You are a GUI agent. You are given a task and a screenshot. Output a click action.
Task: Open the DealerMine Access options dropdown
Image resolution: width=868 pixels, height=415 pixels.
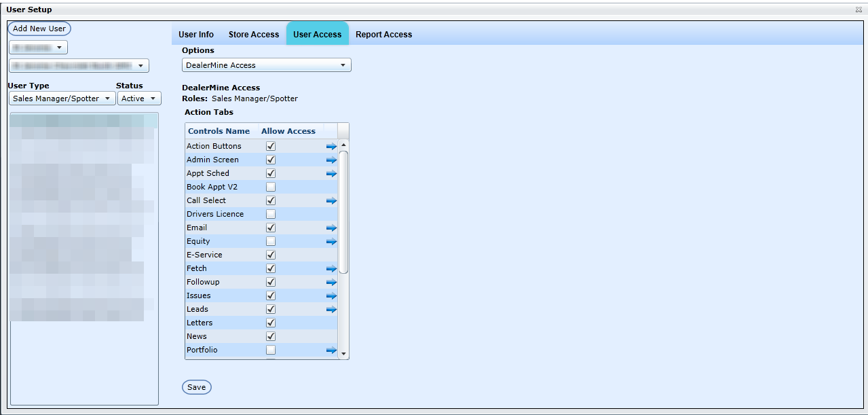point(266,65)
